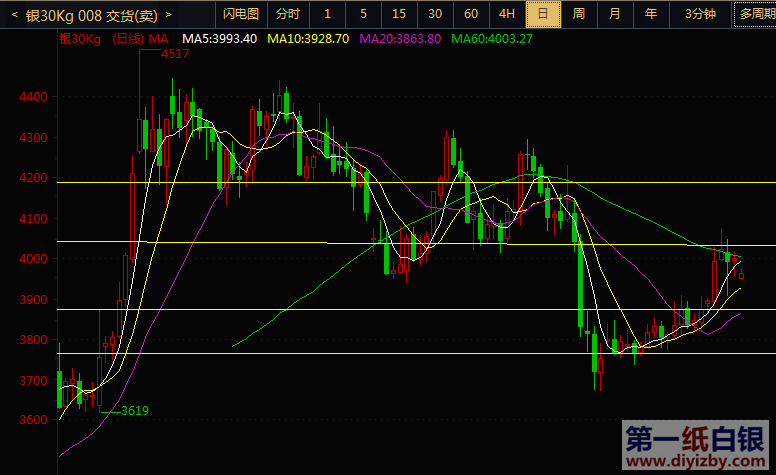Click the 银30Kg 008 instrument title

pyautogui.click(x=90, y=15)
